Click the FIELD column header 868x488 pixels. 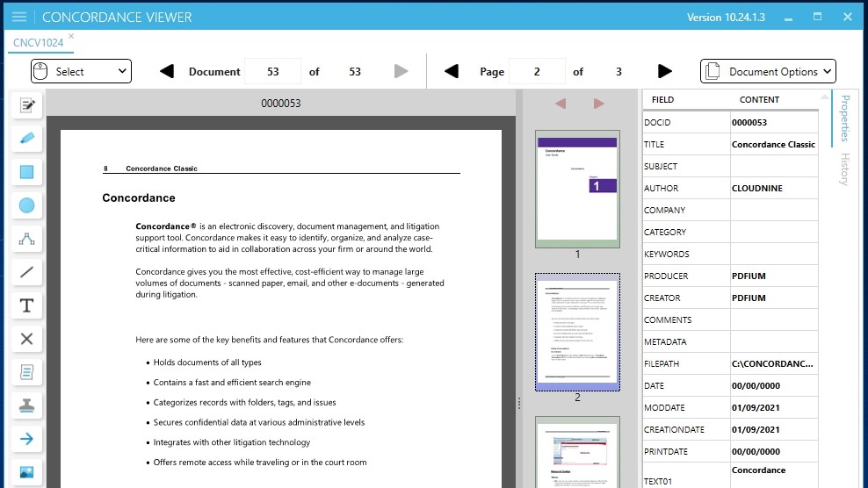tap(662, 99)
